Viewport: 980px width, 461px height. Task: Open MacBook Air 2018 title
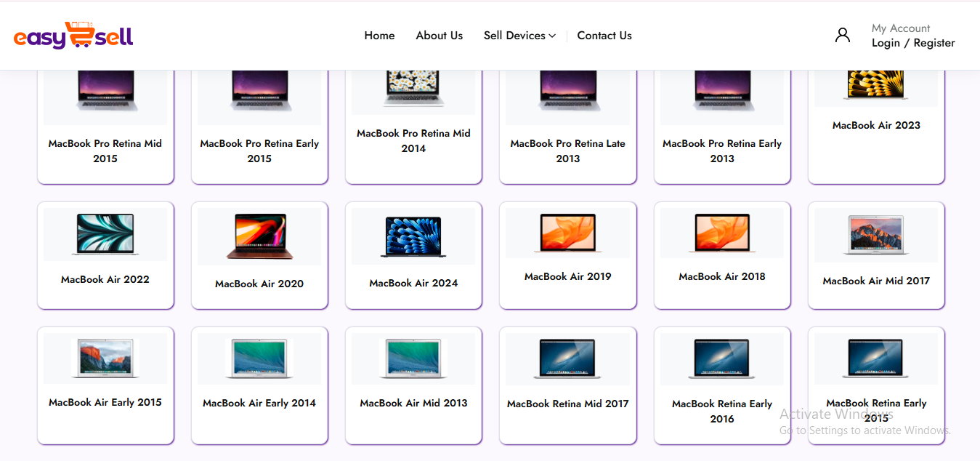pos(722,276)
